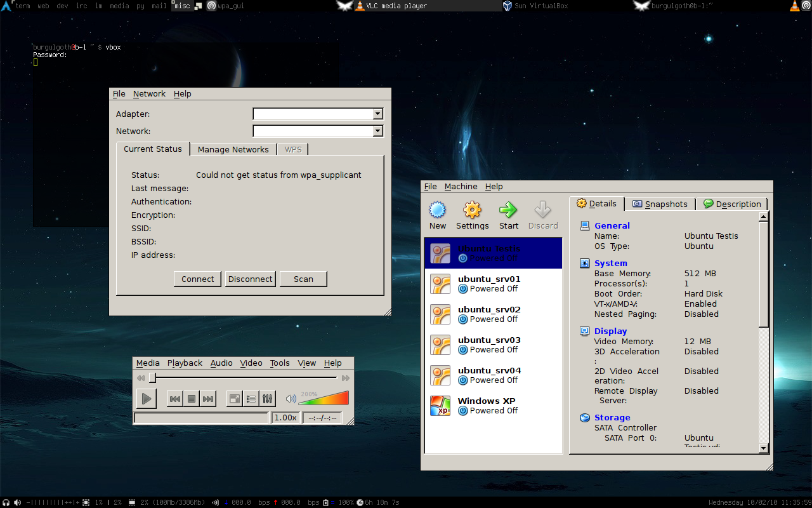Toggle VLC fullscreen icon
Viewport: 812px width, 508px height.
(x=234, y=399)
